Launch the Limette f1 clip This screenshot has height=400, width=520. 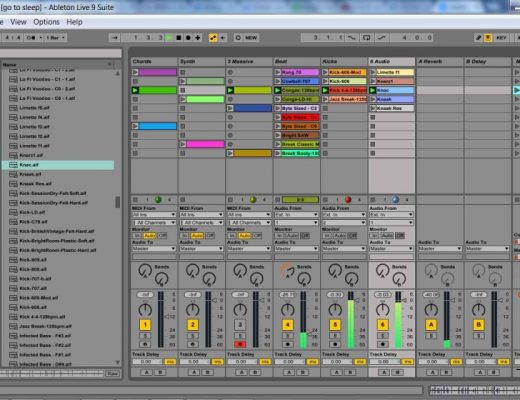coord(373,72)
